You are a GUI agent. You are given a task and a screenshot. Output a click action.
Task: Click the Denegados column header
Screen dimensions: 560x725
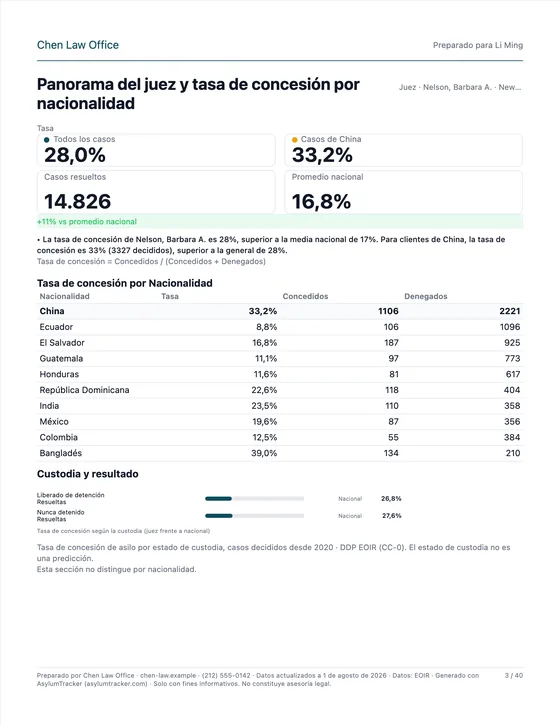coord(425,296)
